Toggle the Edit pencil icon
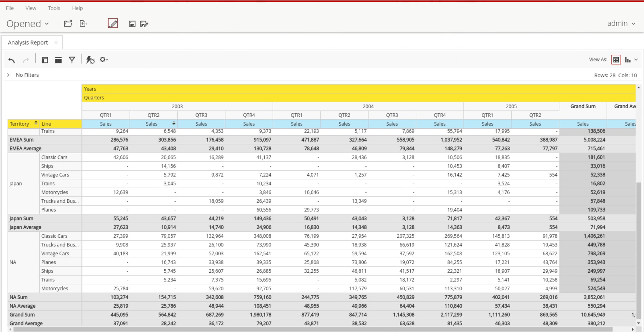 113,23
